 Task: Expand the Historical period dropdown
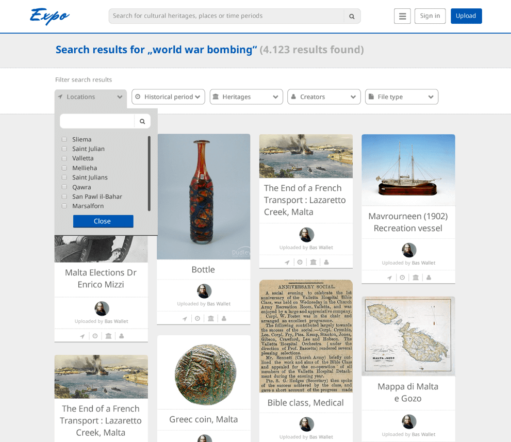168,97
